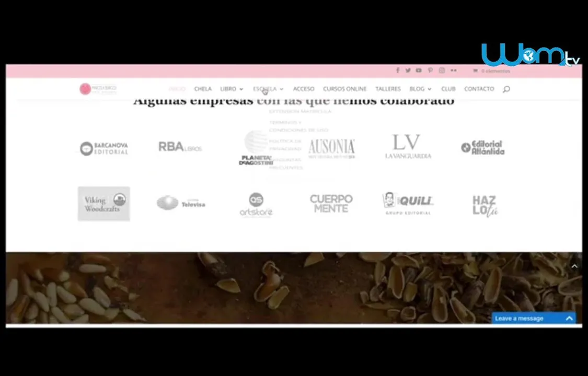Click the La Vanguardia logo
This screenshot has height=376, width=588.
pos(408,146)
